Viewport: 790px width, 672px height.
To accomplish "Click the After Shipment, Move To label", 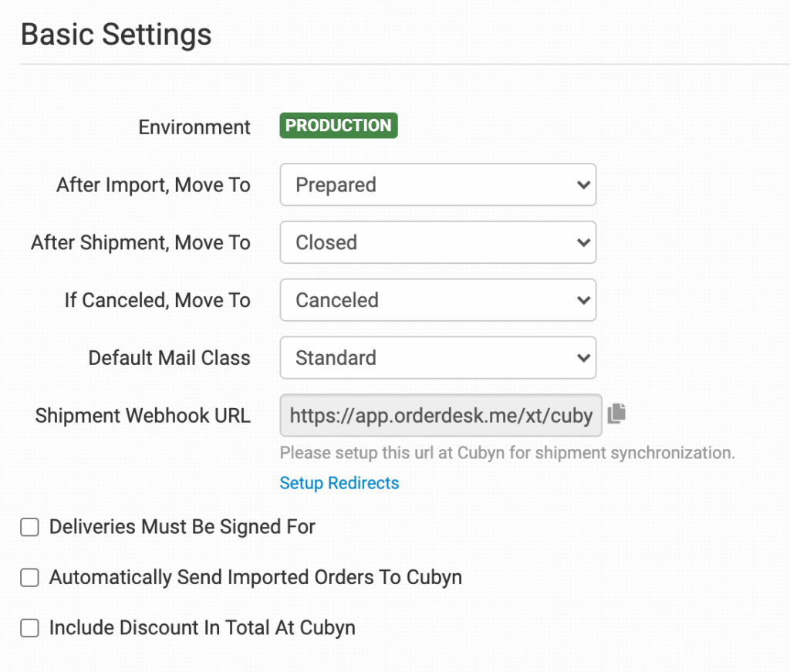I will pos(140,243).
